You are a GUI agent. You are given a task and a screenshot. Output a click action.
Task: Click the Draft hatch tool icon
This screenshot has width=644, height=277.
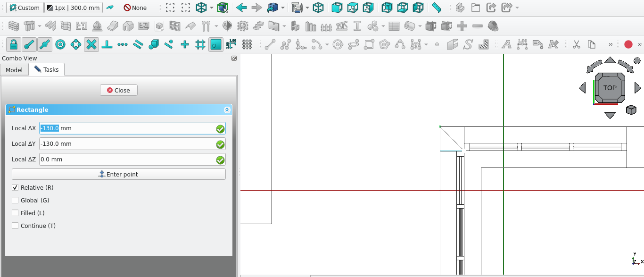(483, 44)
